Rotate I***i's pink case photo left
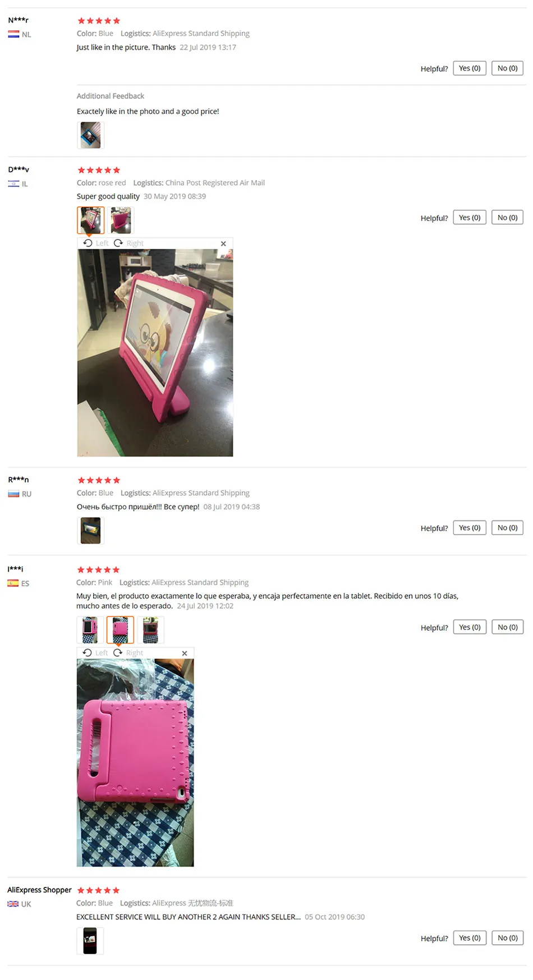Viewport: 533px width, 980px height. click(95, 653)
